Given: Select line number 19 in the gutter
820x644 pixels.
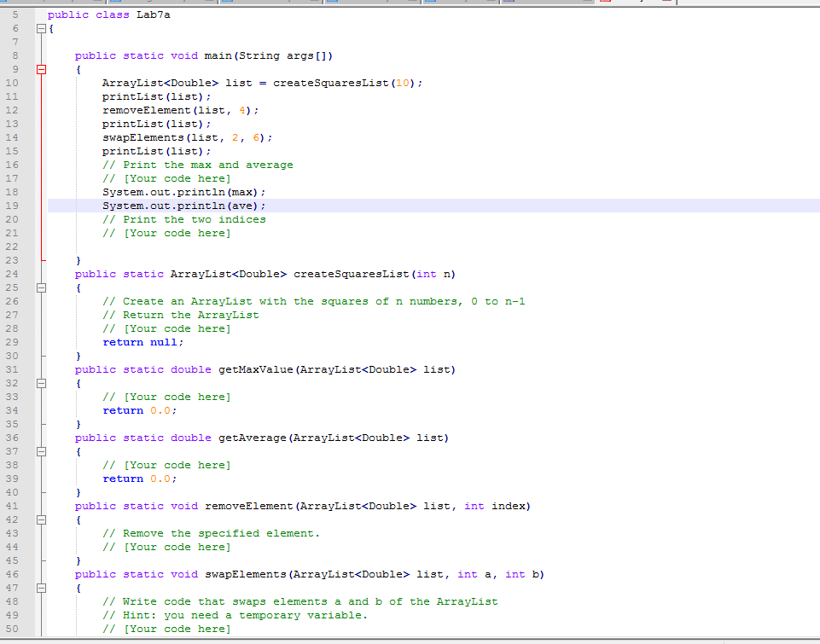Looking at the screenshot, I should (x=13, y=206).
